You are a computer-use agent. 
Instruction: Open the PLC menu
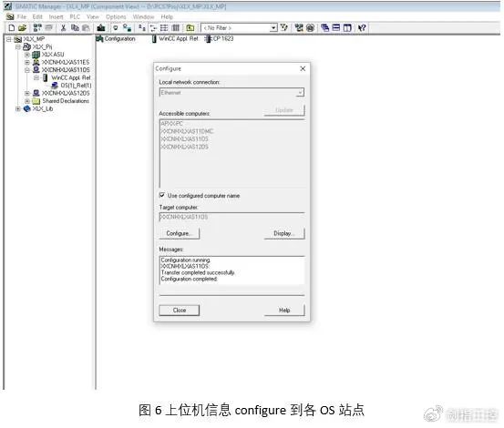[x=75, y=16]
